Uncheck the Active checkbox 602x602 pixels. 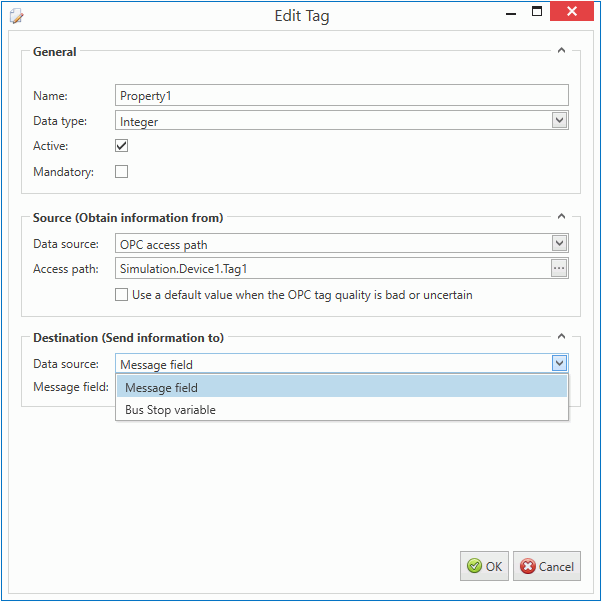click(121, 146)
